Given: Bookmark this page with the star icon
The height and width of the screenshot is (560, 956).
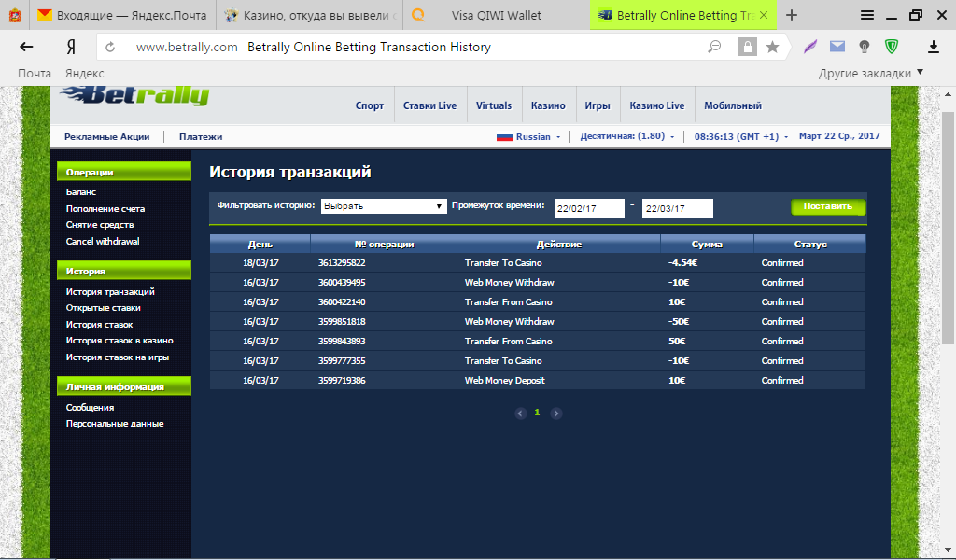Looking at the screenshot, I should click(772, 47).
